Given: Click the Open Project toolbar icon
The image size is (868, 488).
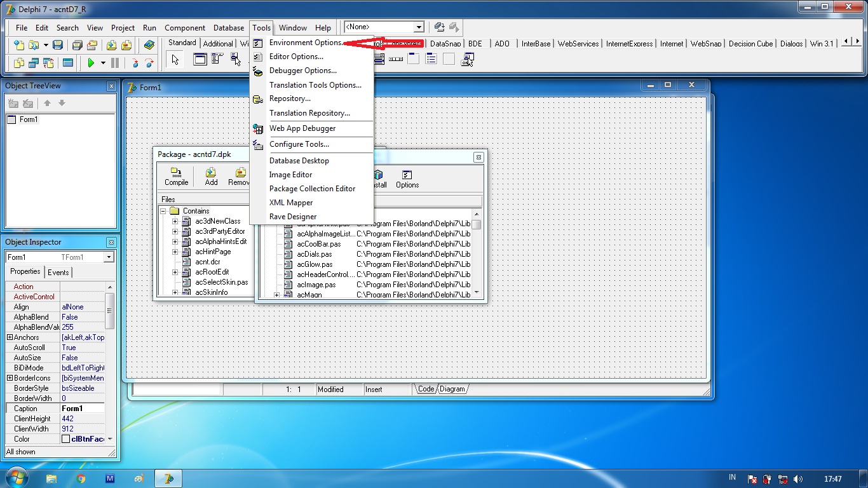Looking at the screenshot, I should 92,44.
